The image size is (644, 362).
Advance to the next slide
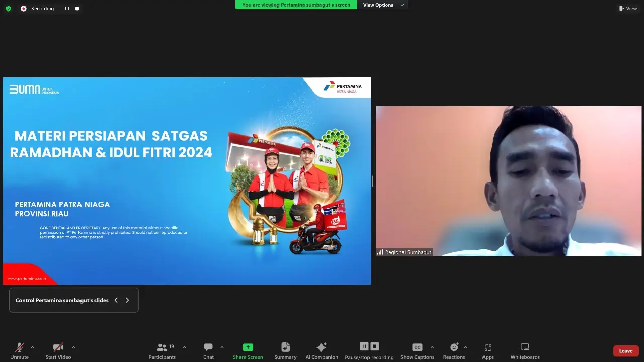pos(127,300)
